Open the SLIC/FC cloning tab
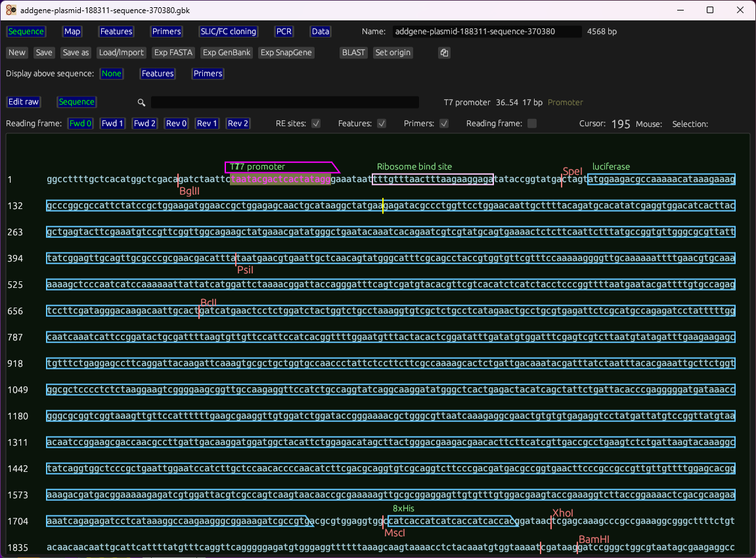This screenshot has height=558, width=756. coord(229,32)
